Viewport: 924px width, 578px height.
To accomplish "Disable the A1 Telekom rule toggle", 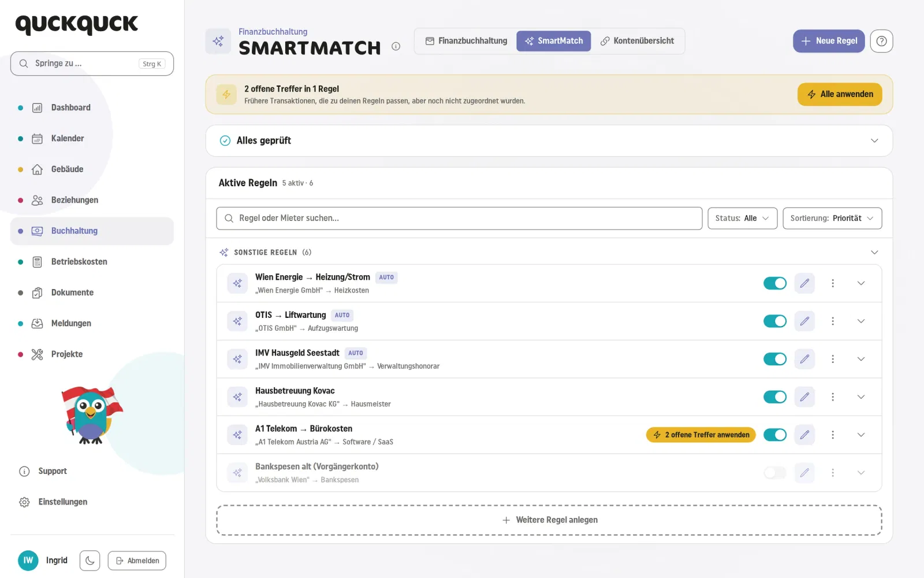I will 775,435.
